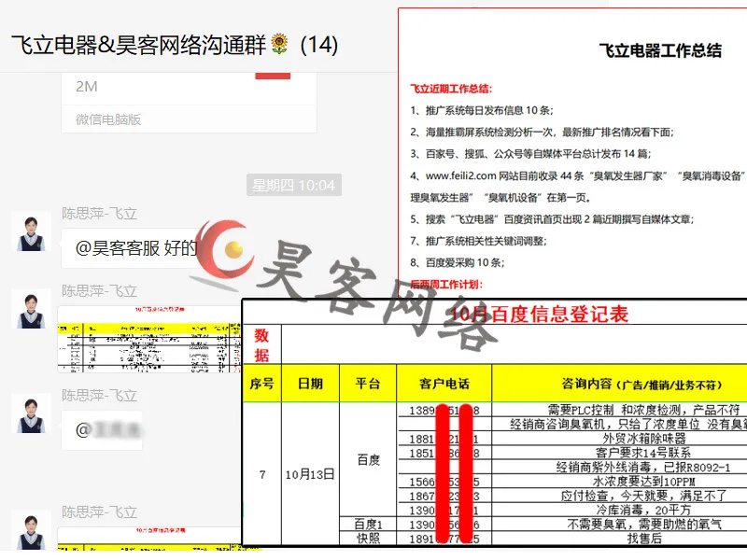Click the 10月13日 date cell
747x560 pixels.
coord(309,474)
